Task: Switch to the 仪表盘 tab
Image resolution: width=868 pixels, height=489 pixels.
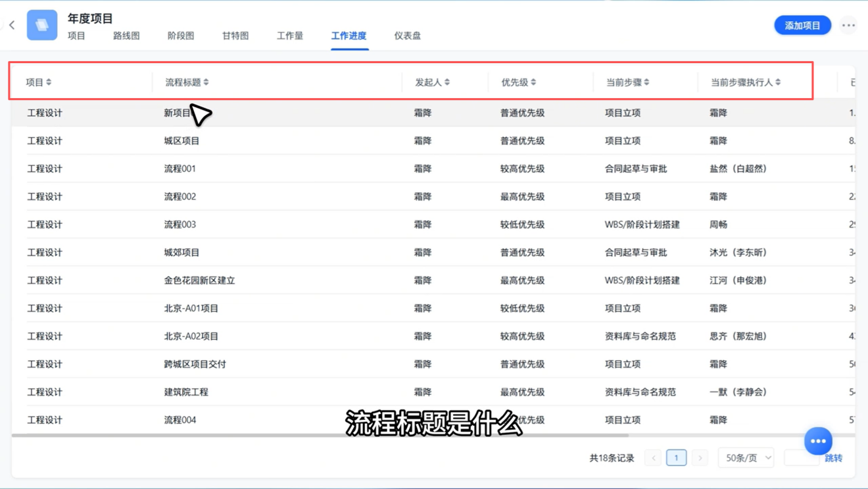Action: click(408, 36)
